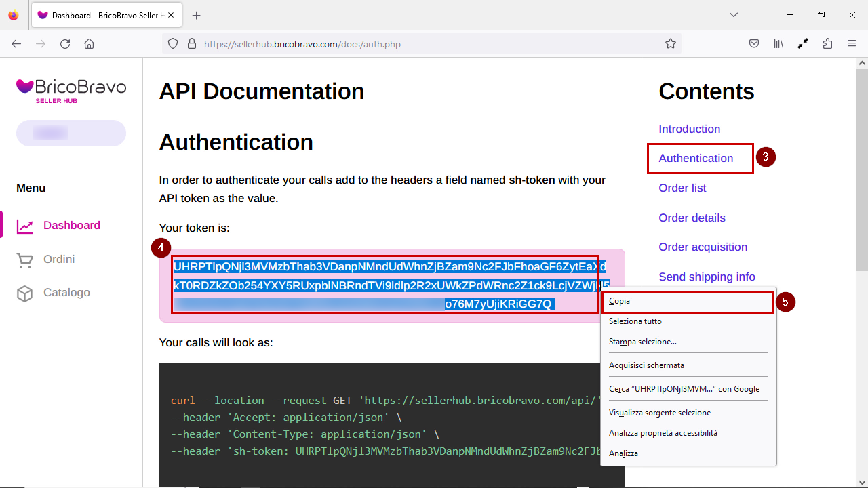Open the Library bookmarks icon
The image size is (868, 488).
[778, 43]
